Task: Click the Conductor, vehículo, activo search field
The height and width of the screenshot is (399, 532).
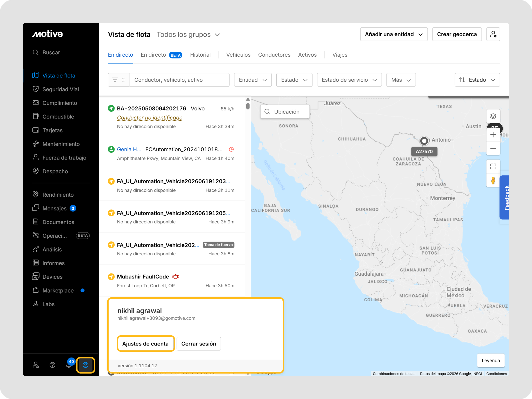Action: point(179,80)
